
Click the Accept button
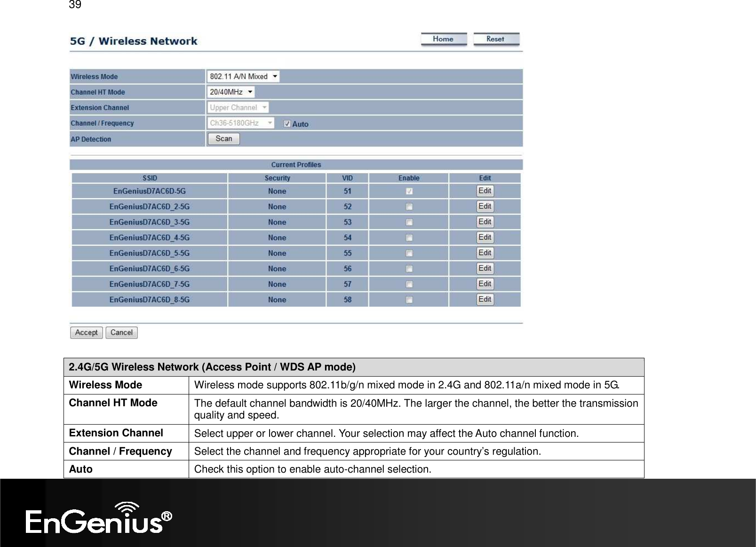tap(87, 332)
